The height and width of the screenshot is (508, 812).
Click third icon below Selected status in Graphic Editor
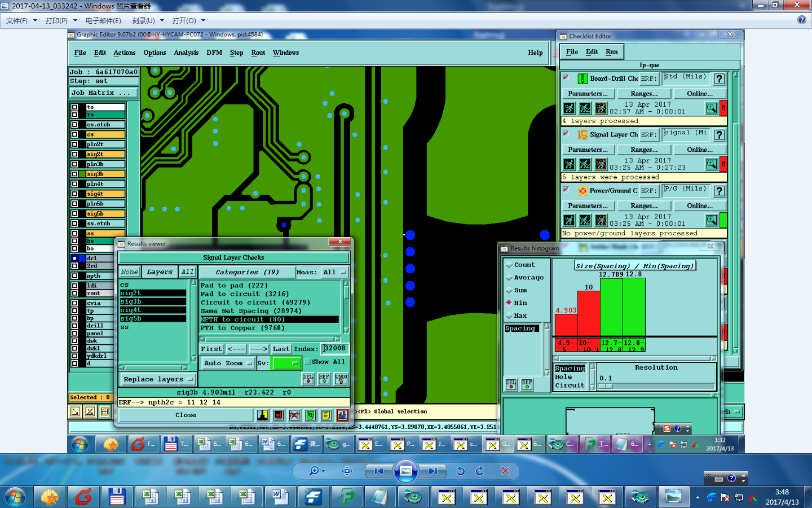point(105,412)
